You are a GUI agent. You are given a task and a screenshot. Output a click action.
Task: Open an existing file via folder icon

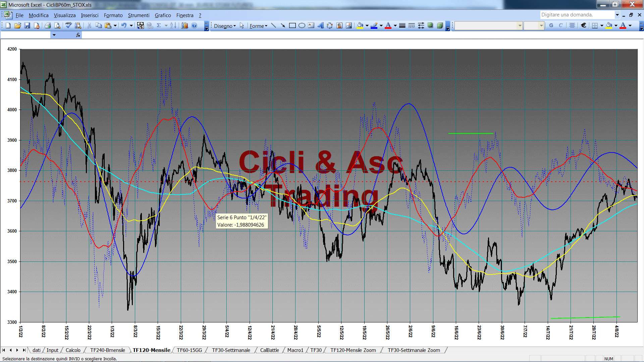point(18,25)
